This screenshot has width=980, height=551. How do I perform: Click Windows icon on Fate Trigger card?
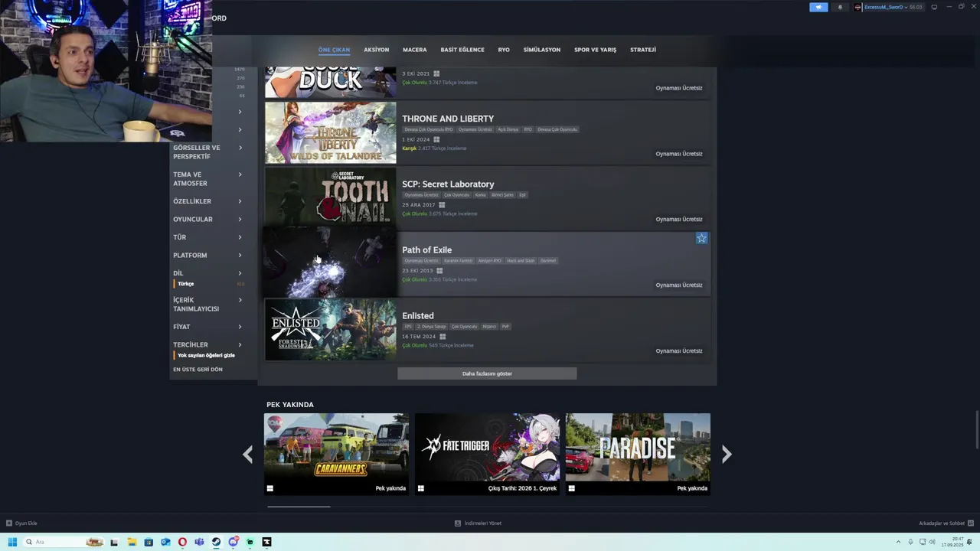[x=420, y=488]
